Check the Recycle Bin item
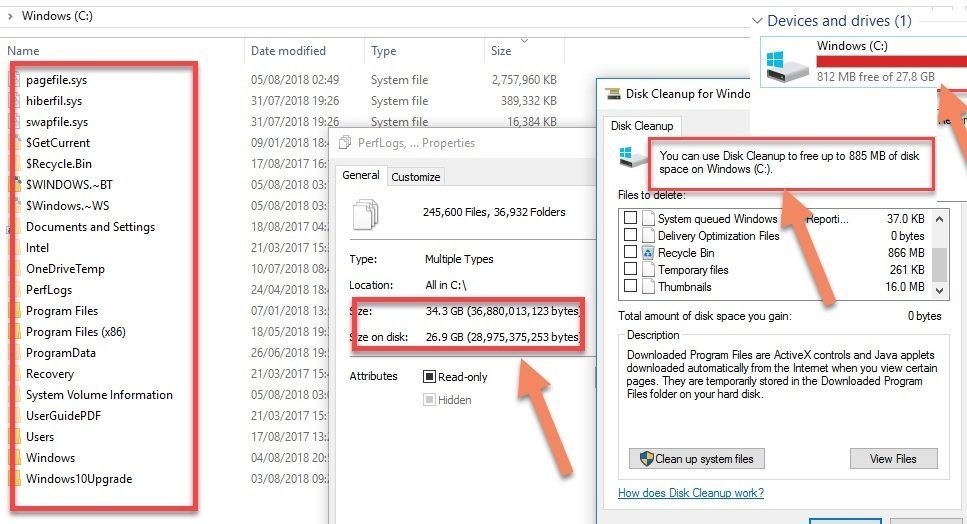Image resolution: width=967 pixels, height=524 pixels. pyautogui.click(x=630, y=252)
